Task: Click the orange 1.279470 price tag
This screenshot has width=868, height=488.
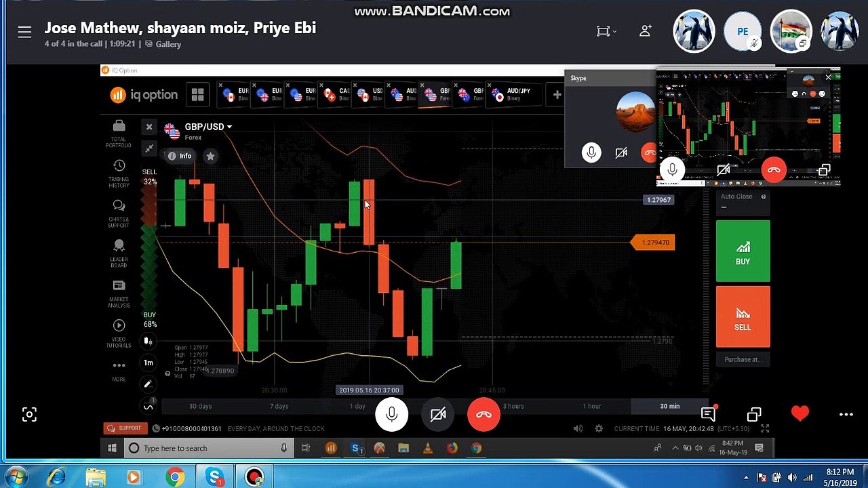Action: [x=654, y=243]
